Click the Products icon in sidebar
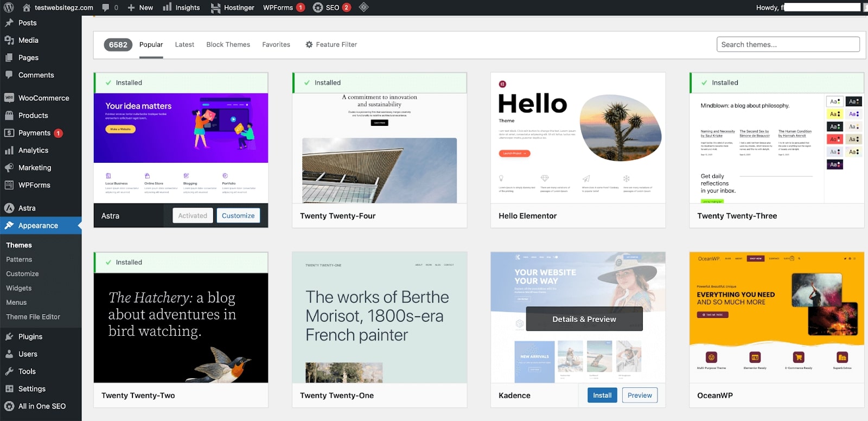This screenshot has width=868, height=421. (x=9, y=116)
